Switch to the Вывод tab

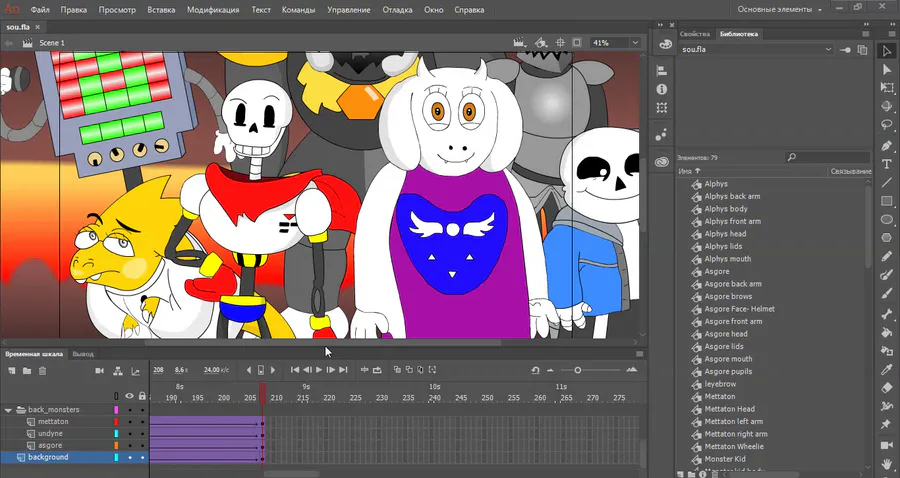tap(83, 354)
